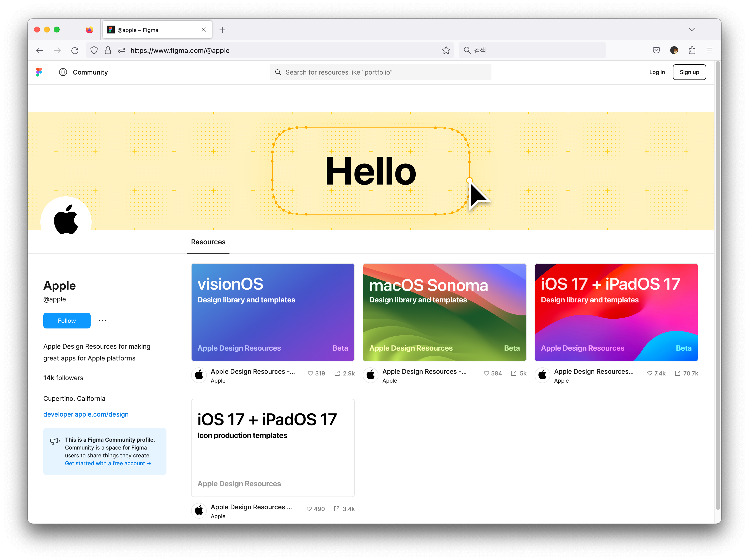Viewport: 749px width, 560px height.
Task: Bookmark page with the star icon
Action: click(446, 50)
